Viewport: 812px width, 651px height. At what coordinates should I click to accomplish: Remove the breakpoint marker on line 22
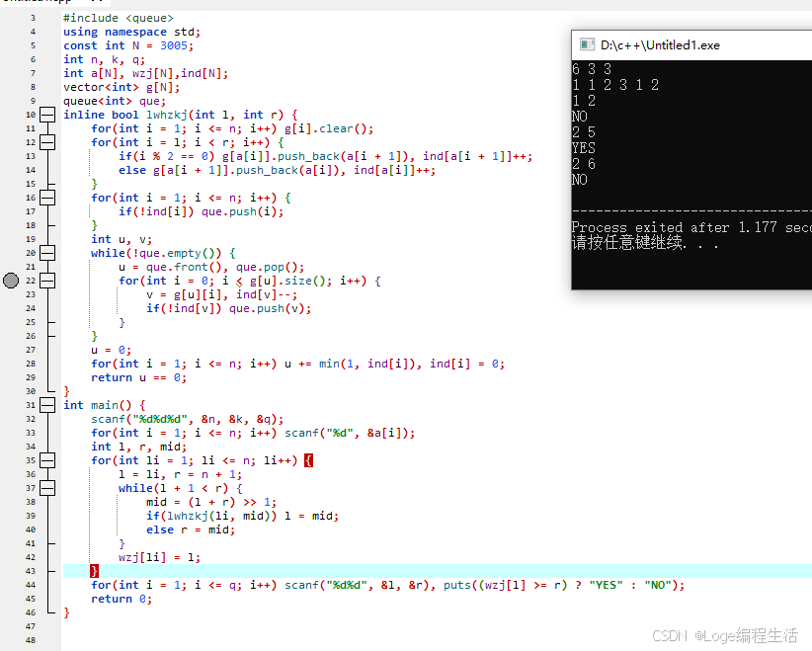pos(11,281)
